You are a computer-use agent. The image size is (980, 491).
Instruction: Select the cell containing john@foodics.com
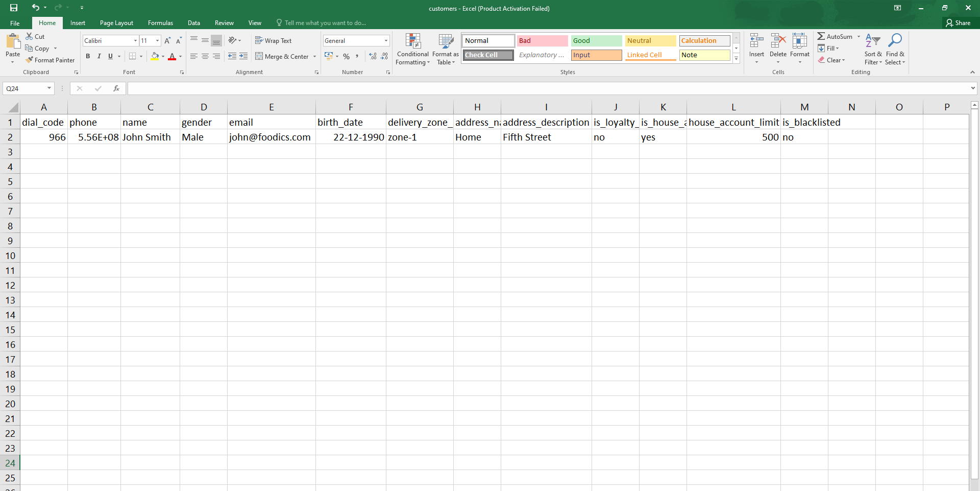click(271, 137)
